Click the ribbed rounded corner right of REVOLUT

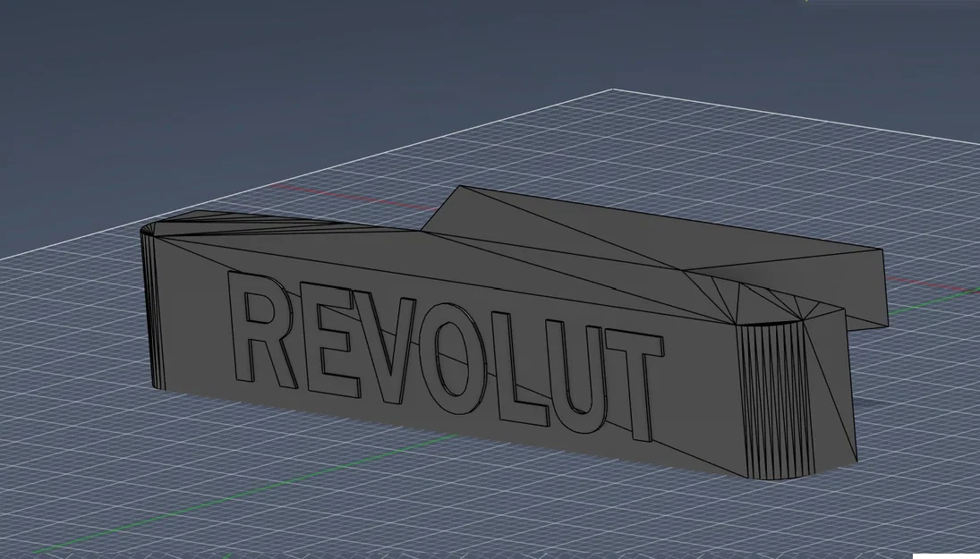(x=775, y=400)
